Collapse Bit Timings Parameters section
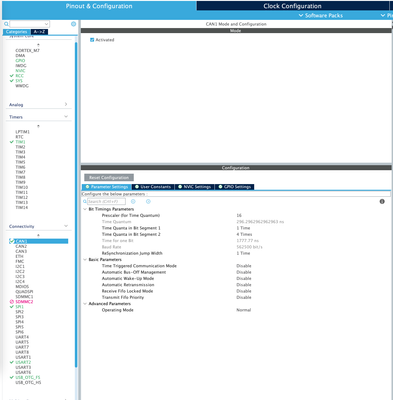 85,209
